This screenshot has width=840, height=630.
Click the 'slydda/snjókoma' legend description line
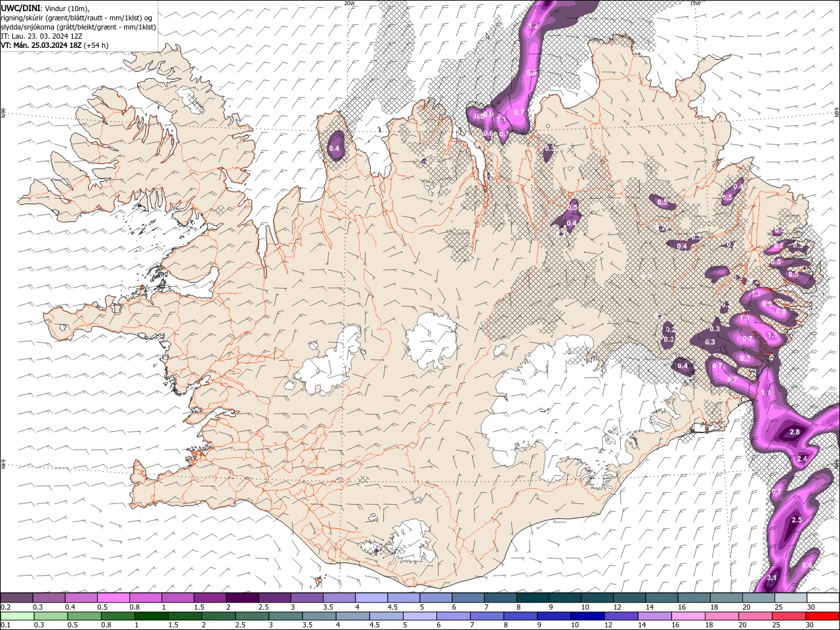tap(79, 27)
